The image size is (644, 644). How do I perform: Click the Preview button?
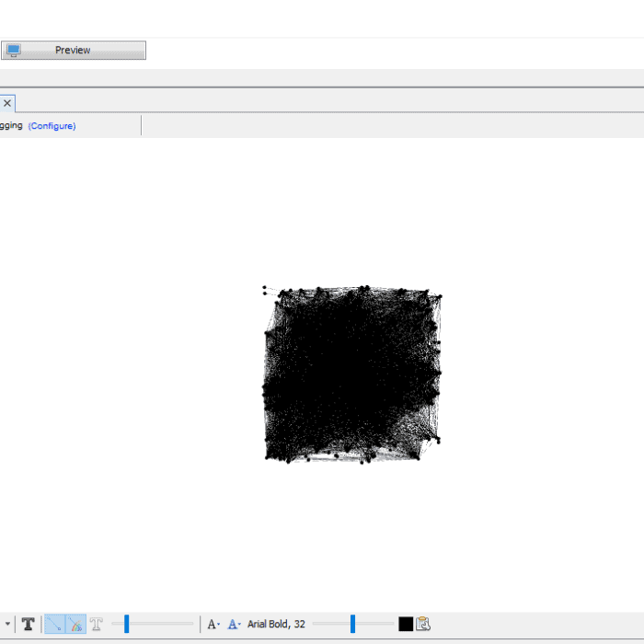point(74,50)
